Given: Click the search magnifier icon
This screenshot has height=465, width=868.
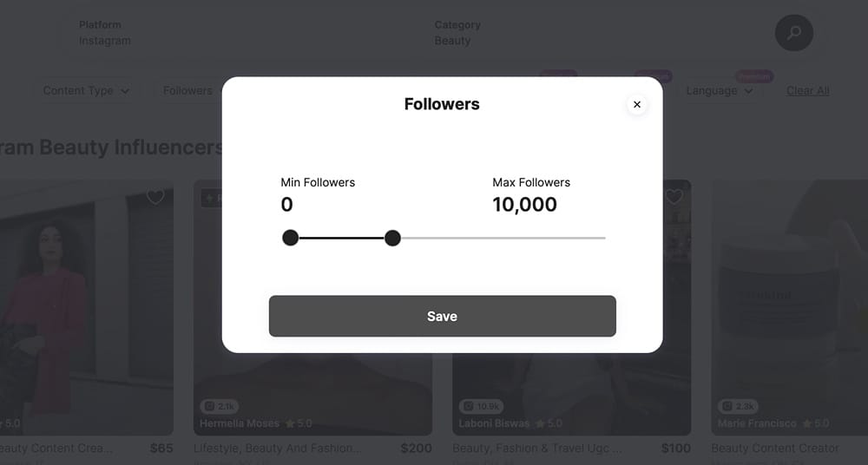Looking at the screenshot, I should click(794, 33).
